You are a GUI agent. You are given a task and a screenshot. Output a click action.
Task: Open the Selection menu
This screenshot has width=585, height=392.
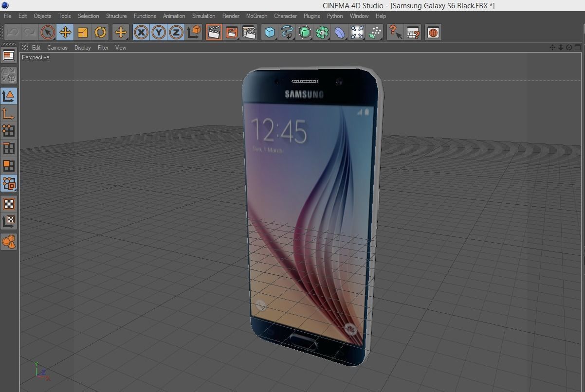[89, 16]
